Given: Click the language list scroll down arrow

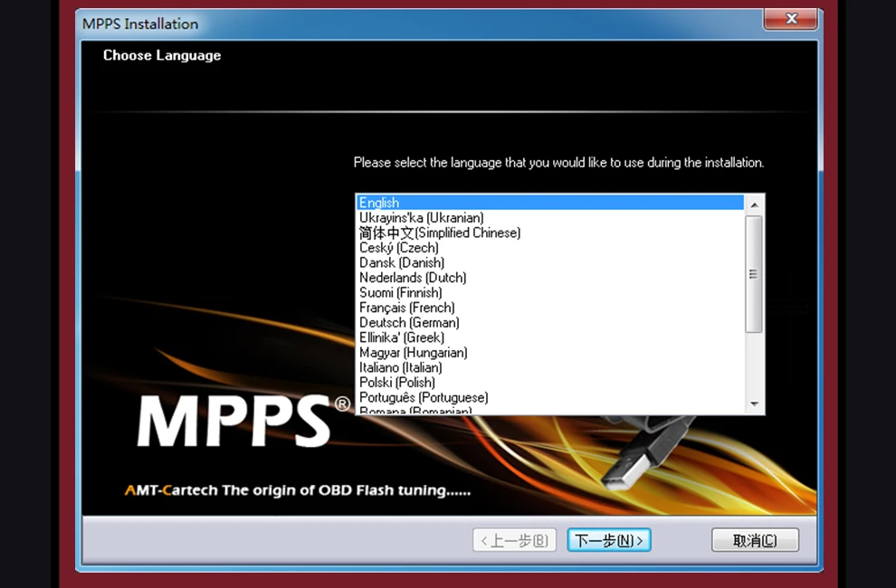Looking at the screenshot, I should (x=754, y=404).
